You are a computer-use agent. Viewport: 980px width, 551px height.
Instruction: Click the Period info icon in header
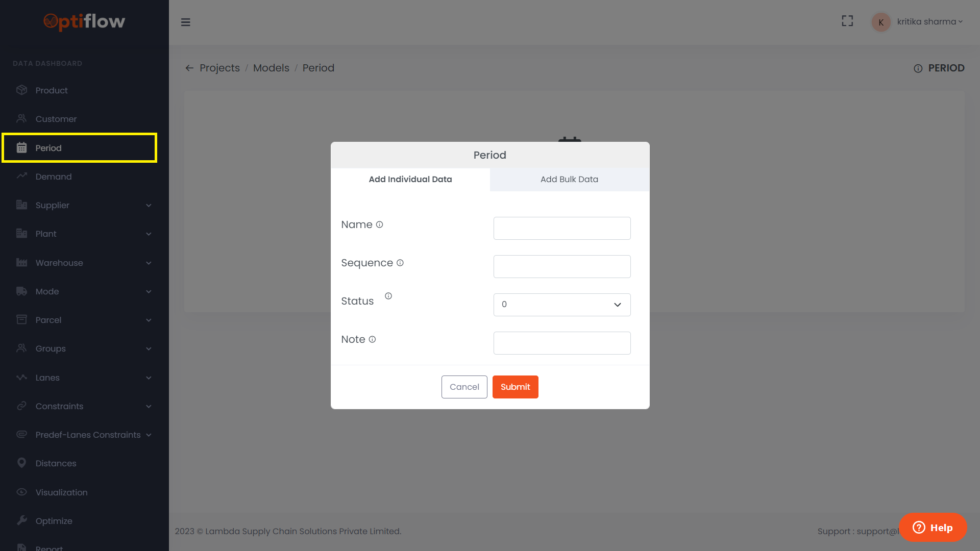(918, 68)
